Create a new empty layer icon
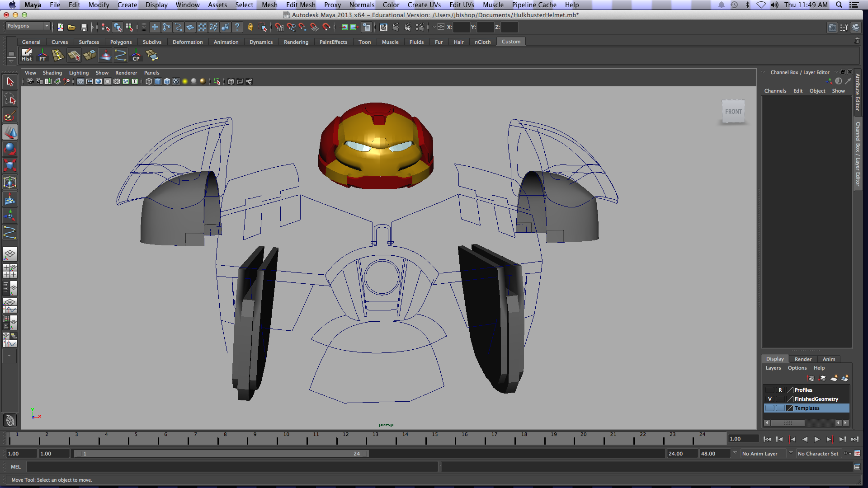Viewport: 868px width, 488px height. coord(834,378)
